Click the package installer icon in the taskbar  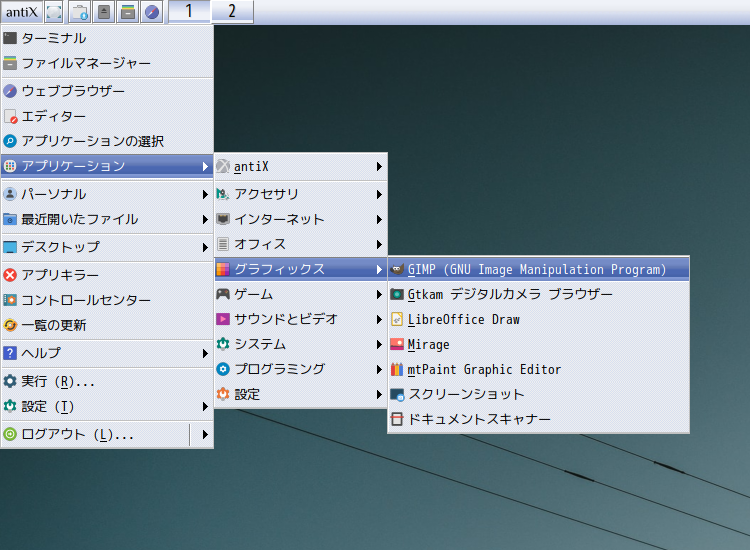pos(80,12)
